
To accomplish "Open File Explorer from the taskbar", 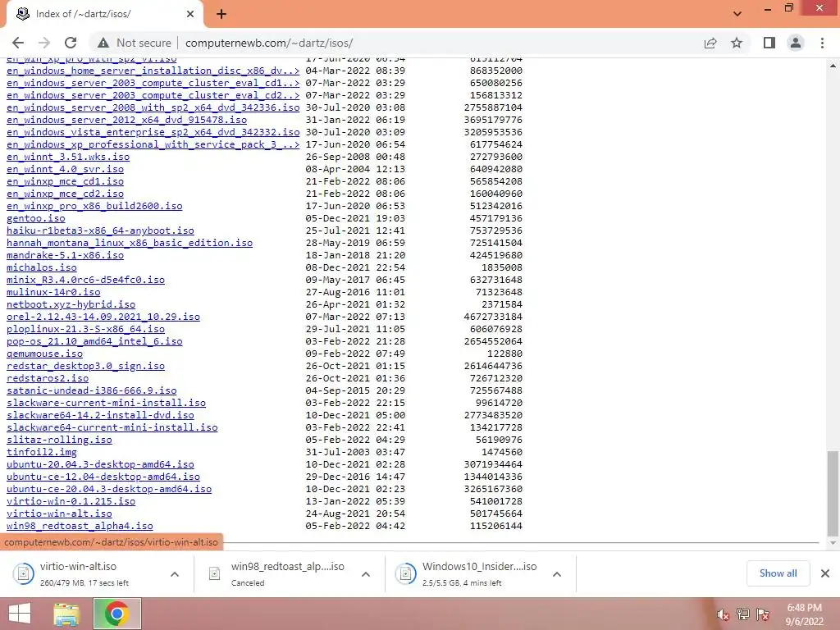I will [66, 614].
